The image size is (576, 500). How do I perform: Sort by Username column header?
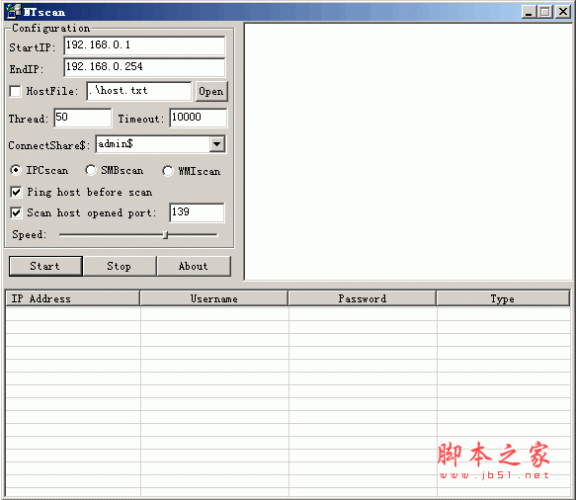[x=214, y=298]
